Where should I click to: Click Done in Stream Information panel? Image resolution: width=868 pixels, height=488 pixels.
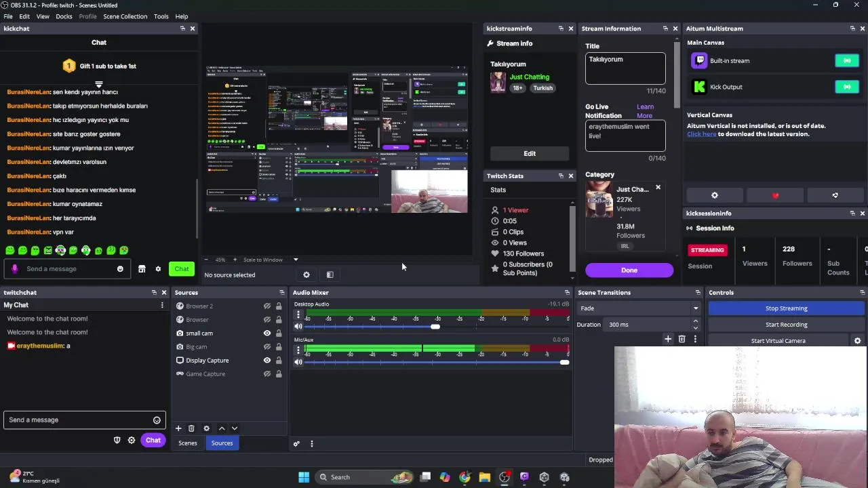coord(629,270)
